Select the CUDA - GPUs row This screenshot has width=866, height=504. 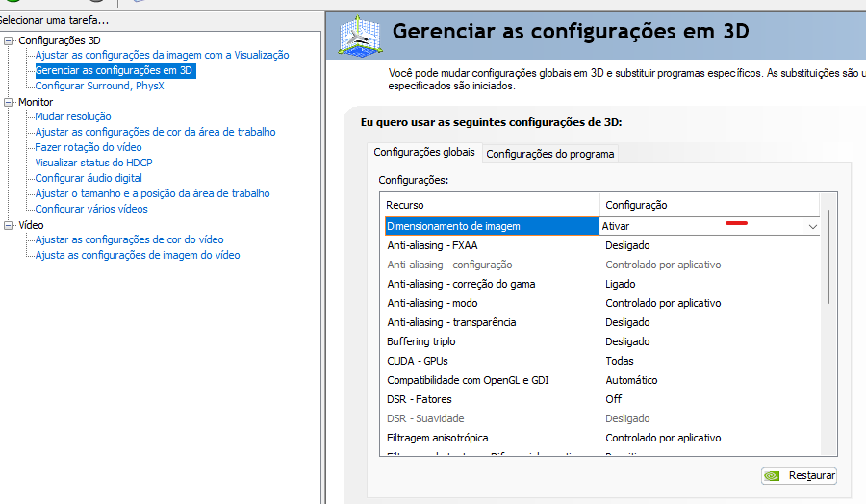602,361
